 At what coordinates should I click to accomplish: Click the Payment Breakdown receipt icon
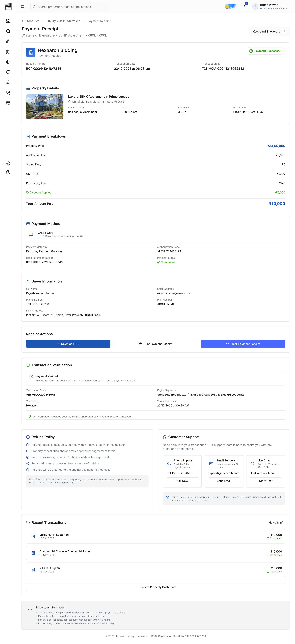[x=28, y=136]
